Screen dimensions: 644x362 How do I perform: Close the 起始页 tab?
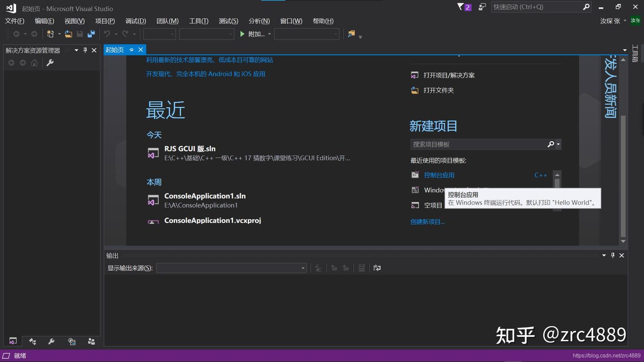[141, 50]
